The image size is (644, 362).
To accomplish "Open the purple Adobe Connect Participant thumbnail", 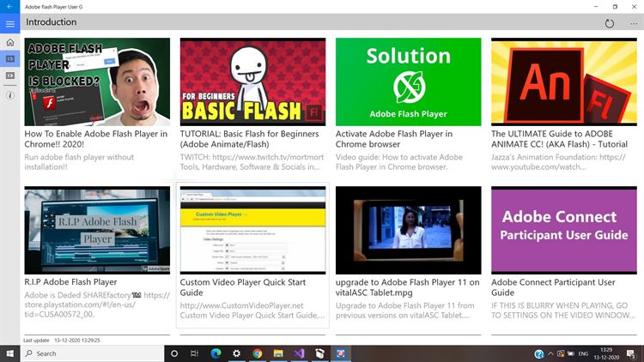I will click(564, 230).
